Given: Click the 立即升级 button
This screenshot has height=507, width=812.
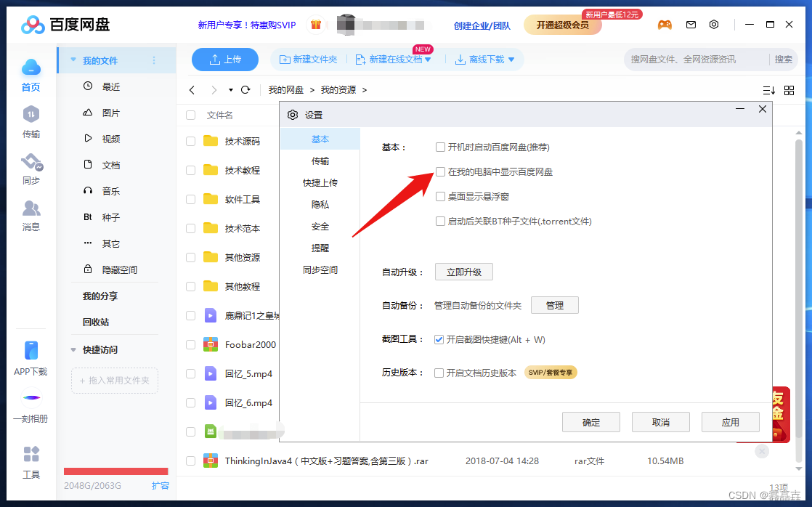Looking at the screenshot, I should pyautogui.click(x=464, y=272).
